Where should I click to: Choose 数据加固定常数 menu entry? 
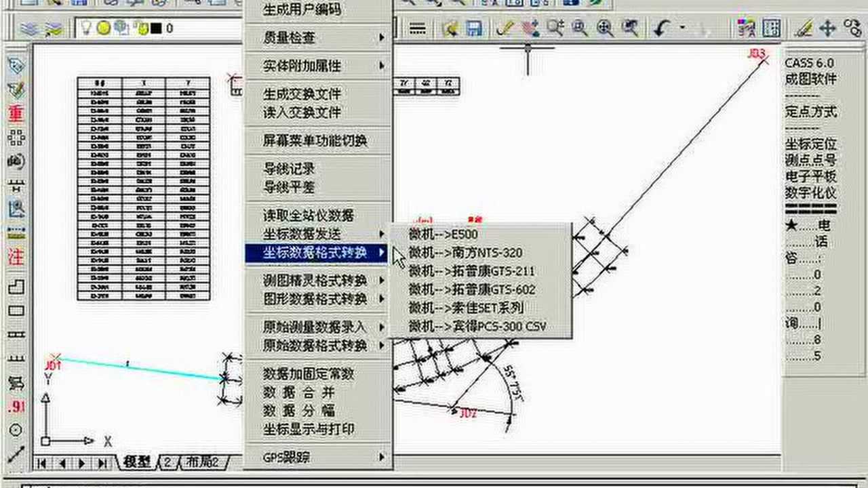click(318, 373)
